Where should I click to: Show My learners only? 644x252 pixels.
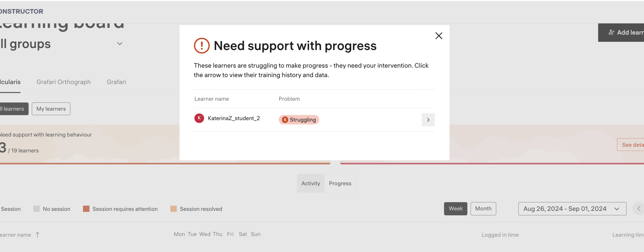(x=51, y=109)
